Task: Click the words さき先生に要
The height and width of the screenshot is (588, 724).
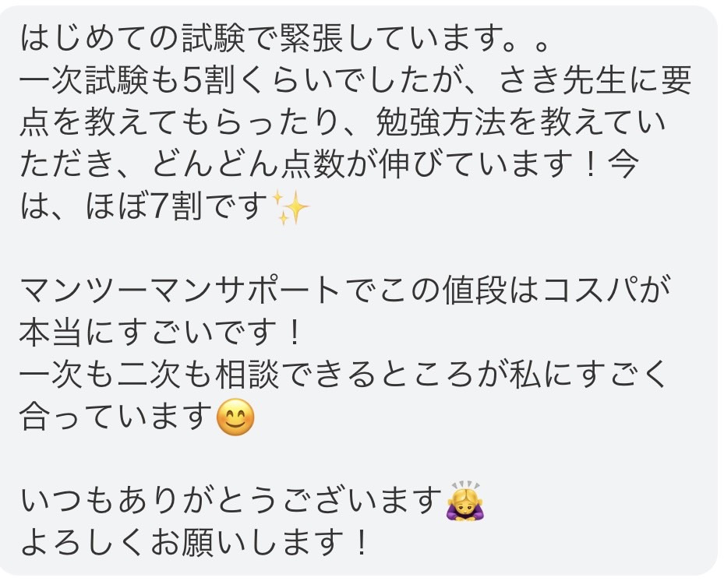Action: [595, 80]
